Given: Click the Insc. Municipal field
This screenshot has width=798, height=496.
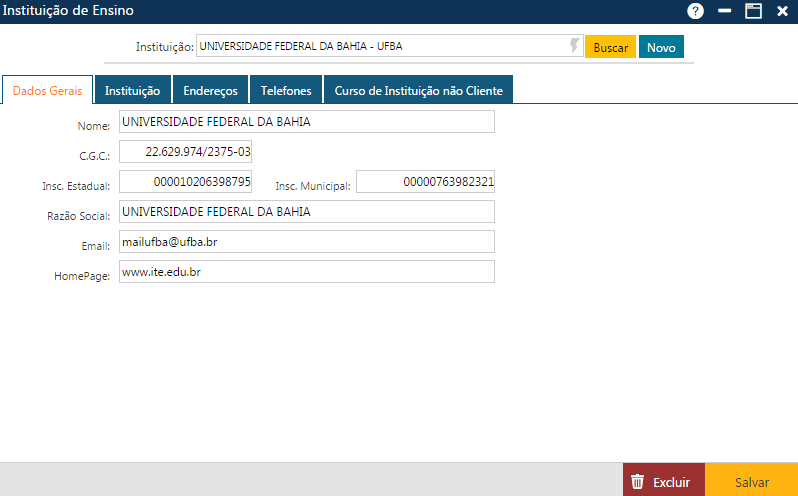Looking at the screenshot, I should pos(425,182).
